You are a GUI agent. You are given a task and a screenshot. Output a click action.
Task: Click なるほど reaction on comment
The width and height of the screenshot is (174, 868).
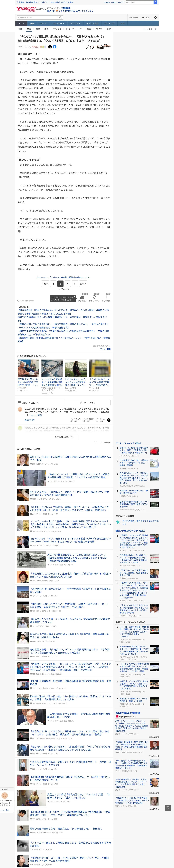88,420
